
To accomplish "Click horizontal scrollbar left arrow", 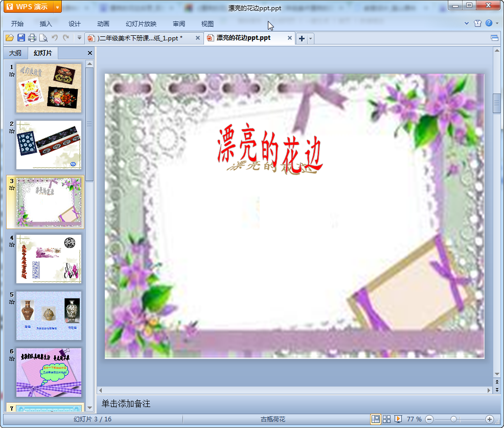I will tap(101, 390).
